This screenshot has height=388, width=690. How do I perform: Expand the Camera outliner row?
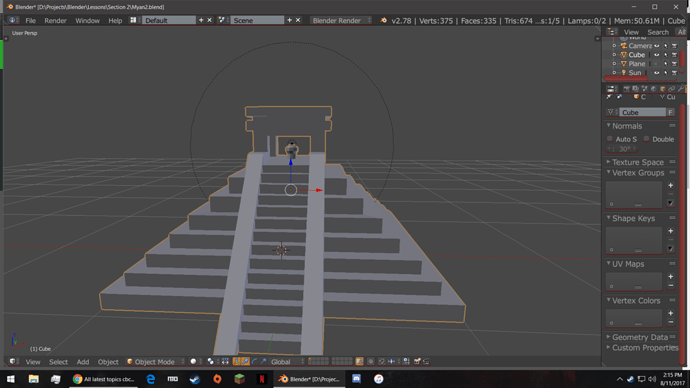[614, 46]
